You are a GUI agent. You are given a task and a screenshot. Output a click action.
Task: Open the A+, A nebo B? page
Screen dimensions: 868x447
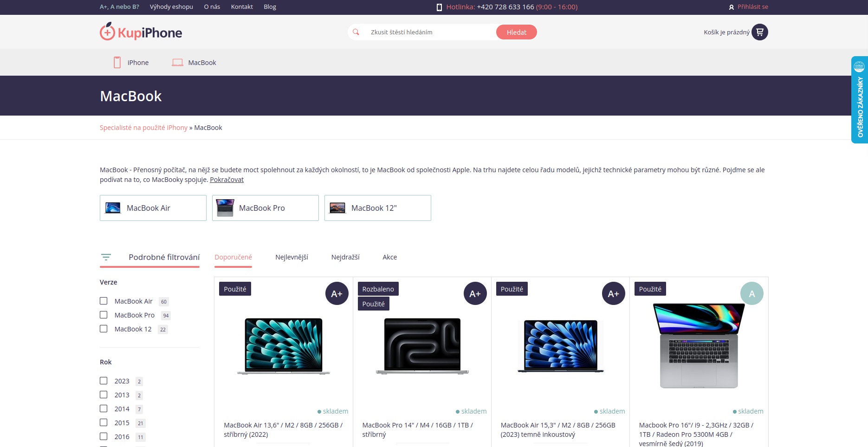pyautogui.click(x=119, y=7)
